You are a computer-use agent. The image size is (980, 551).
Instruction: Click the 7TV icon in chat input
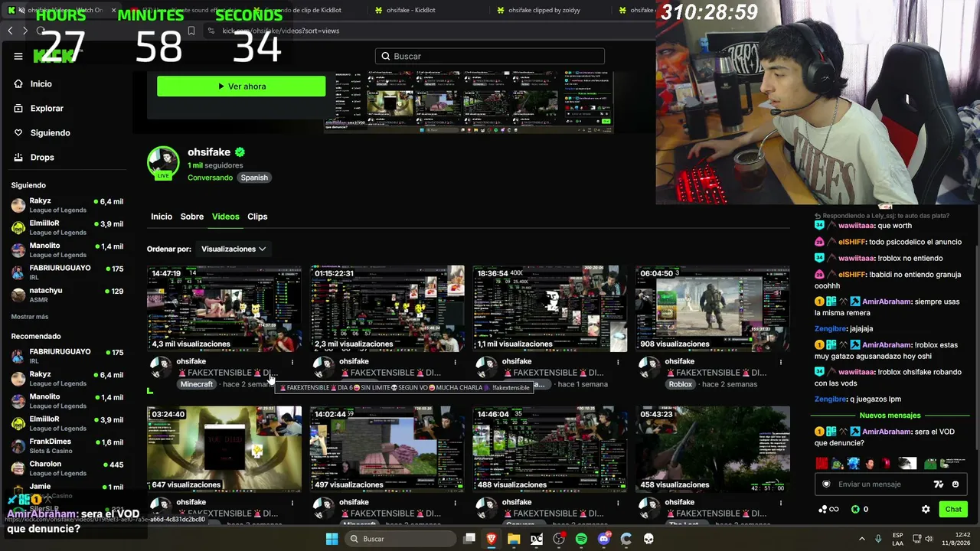coord(939,484)
